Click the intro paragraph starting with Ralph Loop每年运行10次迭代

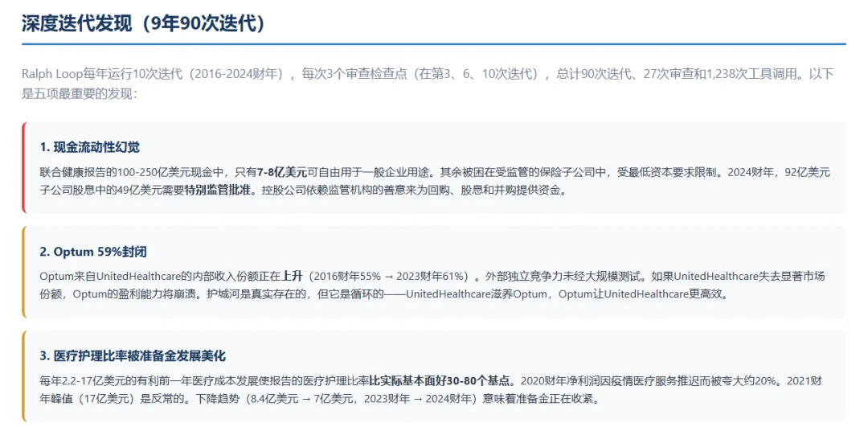point(428,84)
